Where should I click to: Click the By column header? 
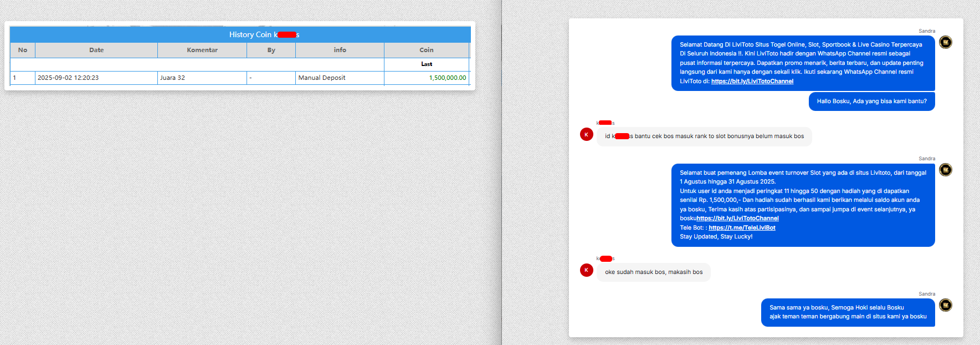point(271,50)
